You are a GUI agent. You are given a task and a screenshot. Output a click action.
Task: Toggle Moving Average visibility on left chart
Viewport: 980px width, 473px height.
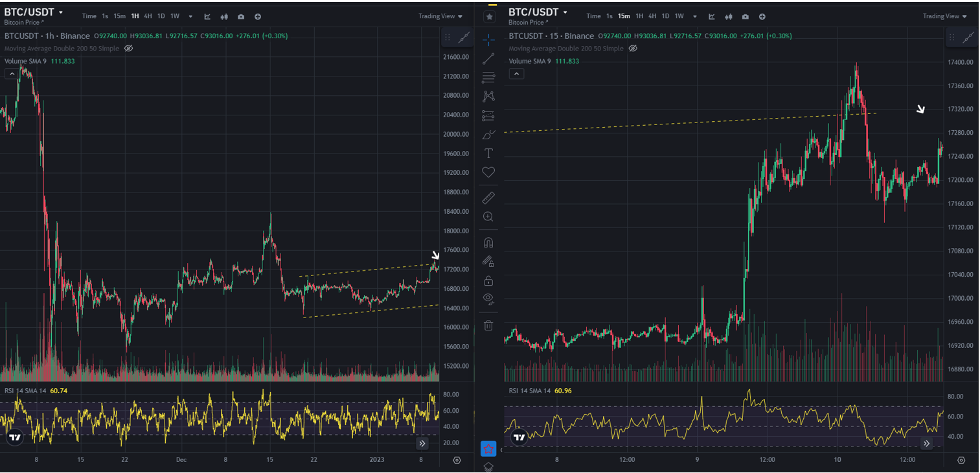[x=128, y=49]
